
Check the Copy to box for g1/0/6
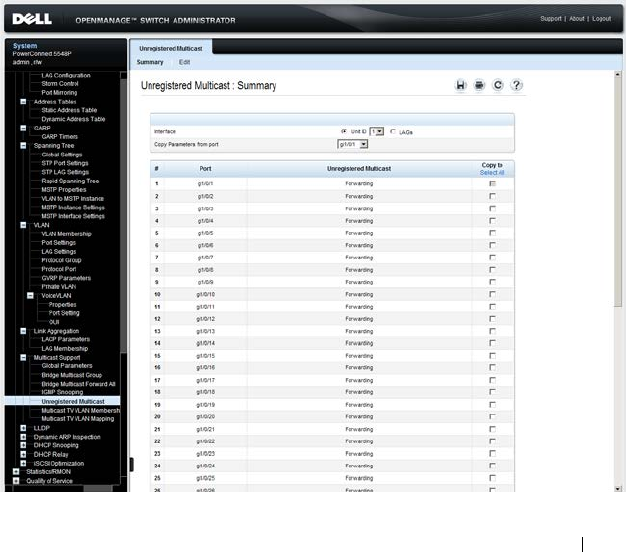[493, 245]
